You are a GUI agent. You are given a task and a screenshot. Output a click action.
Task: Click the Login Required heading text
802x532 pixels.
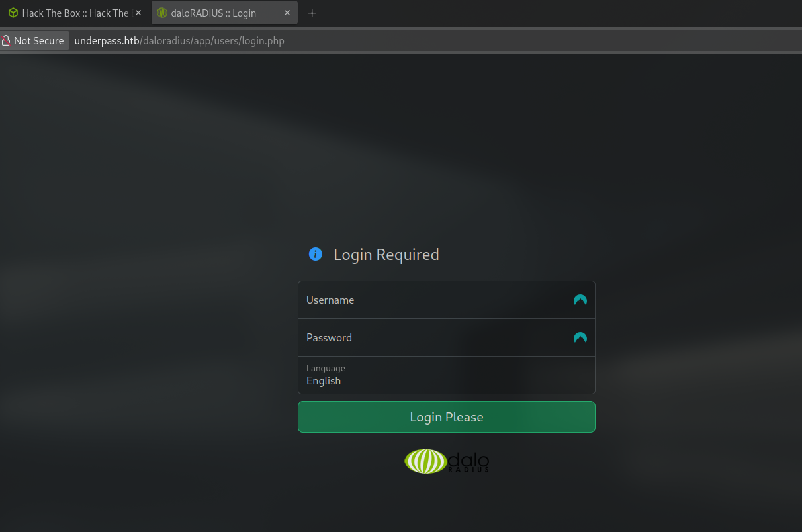click(x=386, y=255)
